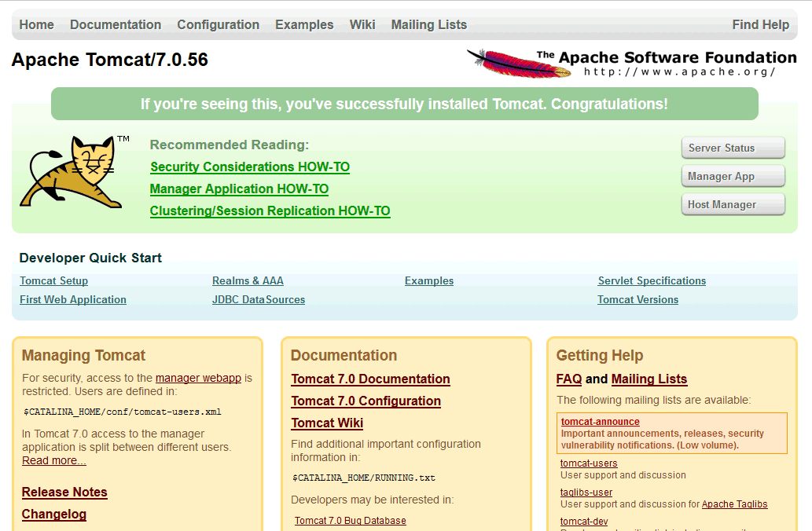
Task: Click the Read more... link
Action: 54,460
